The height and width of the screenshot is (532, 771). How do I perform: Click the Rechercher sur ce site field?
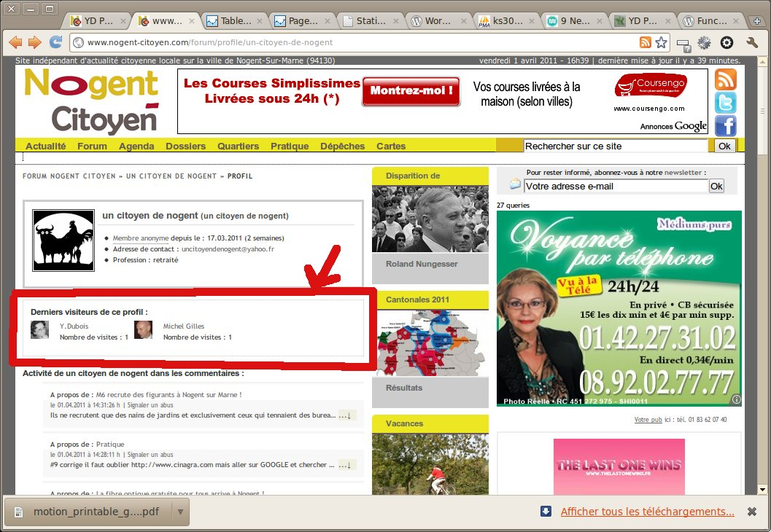(616, 146)
